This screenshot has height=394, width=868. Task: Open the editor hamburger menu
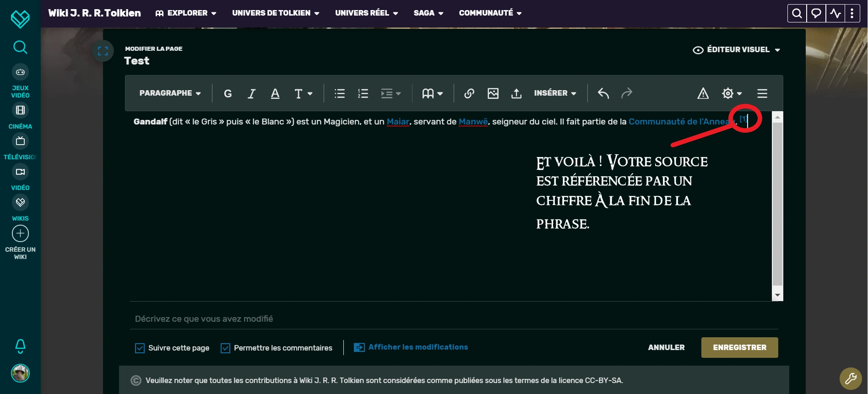[762, 93]
